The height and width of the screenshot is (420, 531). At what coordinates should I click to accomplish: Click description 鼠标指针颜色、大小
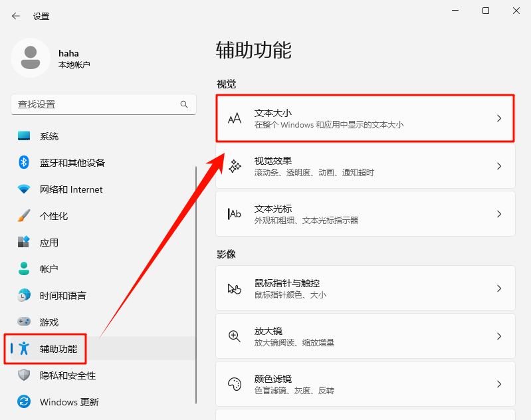290,295
